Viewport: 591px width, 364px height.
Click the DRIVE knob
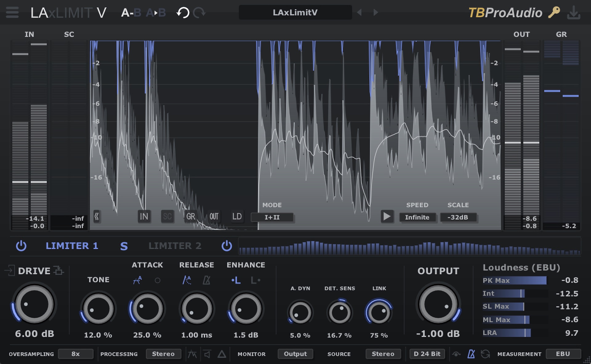34,304
